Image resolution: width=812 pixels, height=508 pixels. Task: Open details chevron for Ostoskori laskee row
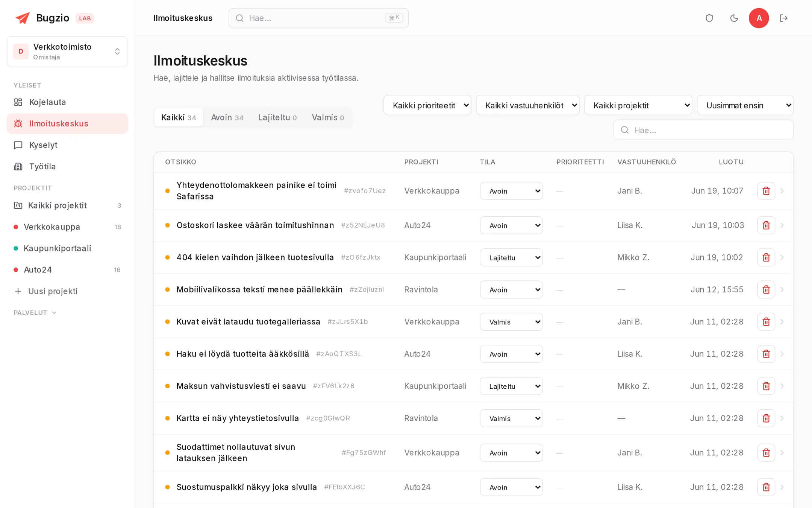(782, 225)
